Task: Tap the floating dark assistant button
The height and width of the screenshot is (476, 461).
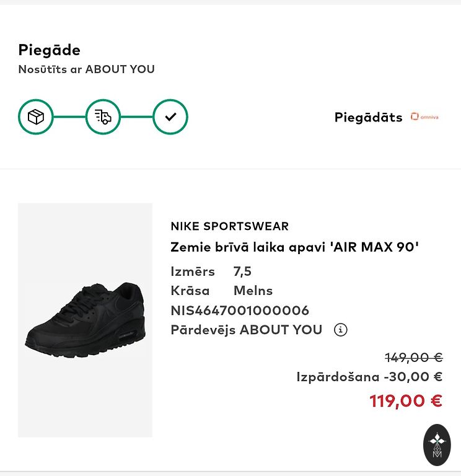Action: click(x=437, y=445)
